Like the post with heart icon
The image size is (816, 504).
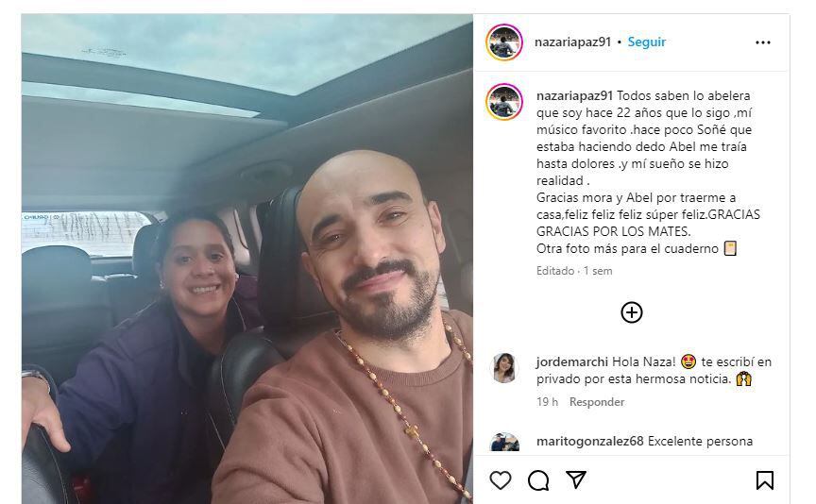501,480
